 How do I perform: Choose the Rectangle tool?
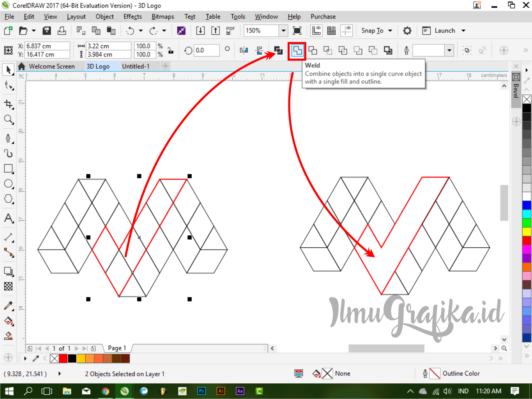point(8,168)
